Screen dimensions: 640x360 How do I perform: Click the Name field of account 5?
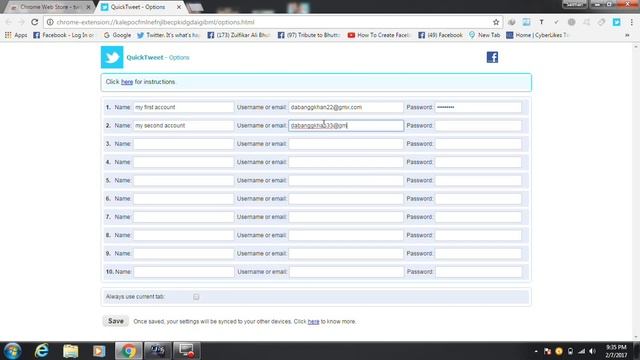pos(184,180)
